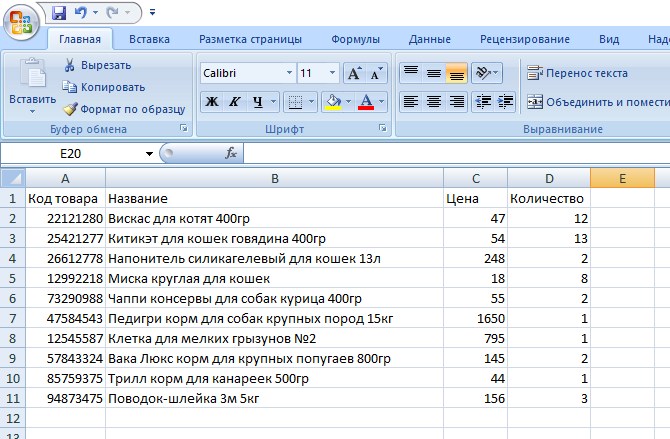Toggle bold Ж formatting
This screenshot has width=670, height=439.
(212, 102)
